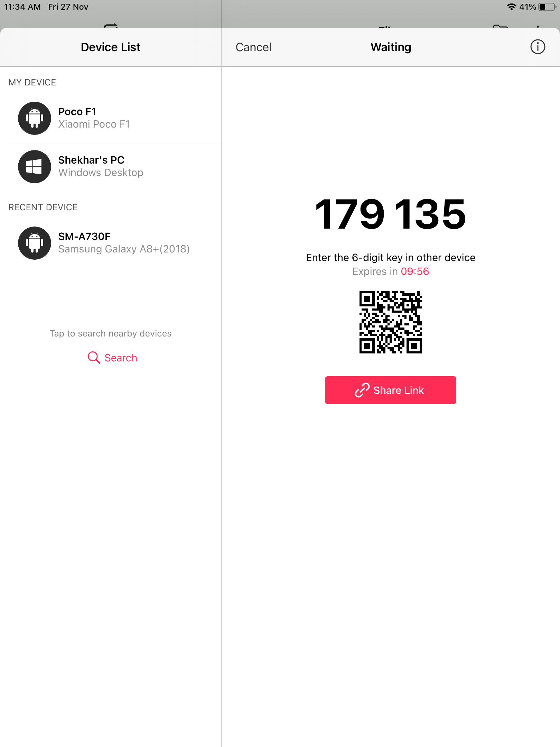The width and height of the screenshot is (560, 747).
Task: Tap the chain link icon on Share Link
Action: tap(362, 390)
